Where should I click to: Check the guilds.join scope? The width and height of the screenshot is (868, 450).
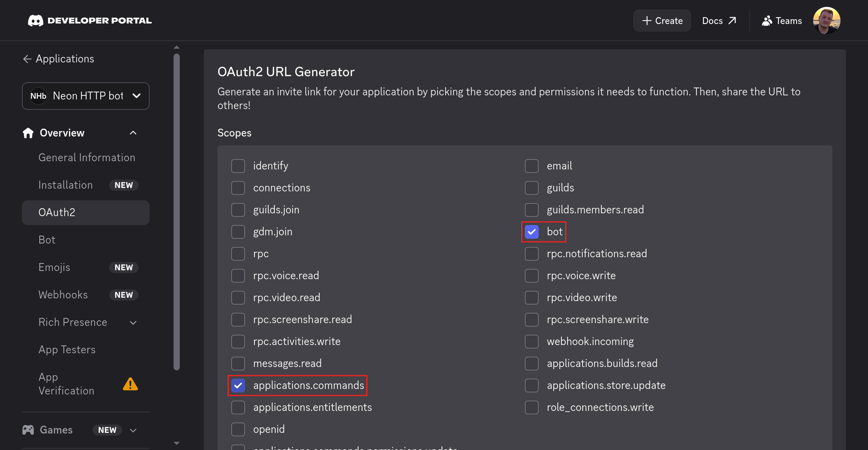(238, 210)
